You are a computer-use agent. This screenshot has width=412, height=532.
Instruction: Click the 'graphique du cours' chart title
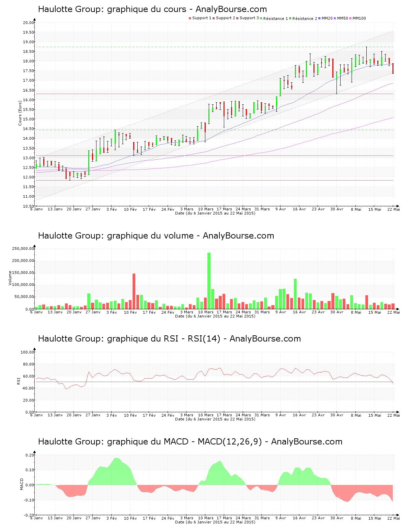point(152,9)
